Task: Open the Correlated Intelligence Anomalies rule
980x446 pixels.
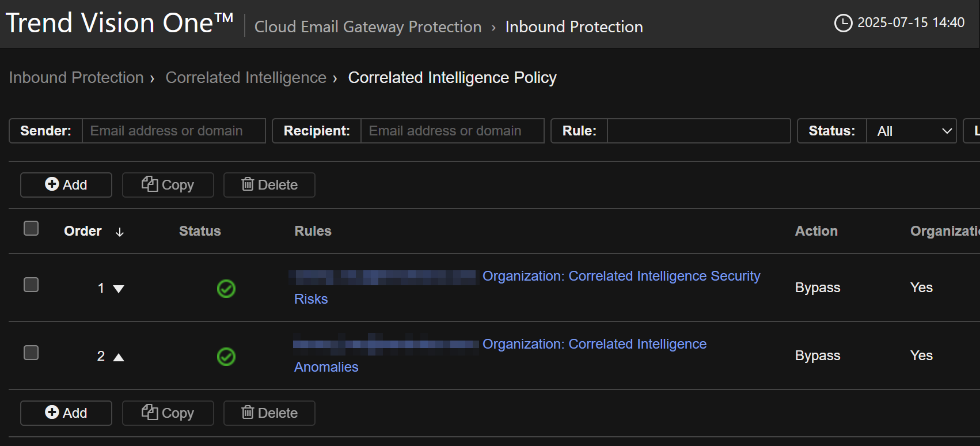Action: click(594, 345)
